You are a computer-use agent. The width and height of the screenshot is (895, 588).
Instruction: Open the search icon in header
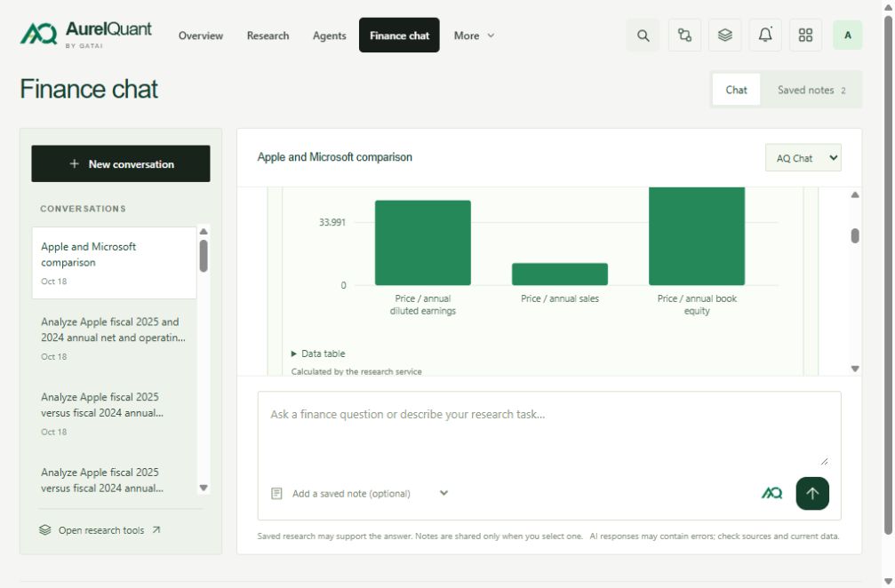[x=643, y=36]
